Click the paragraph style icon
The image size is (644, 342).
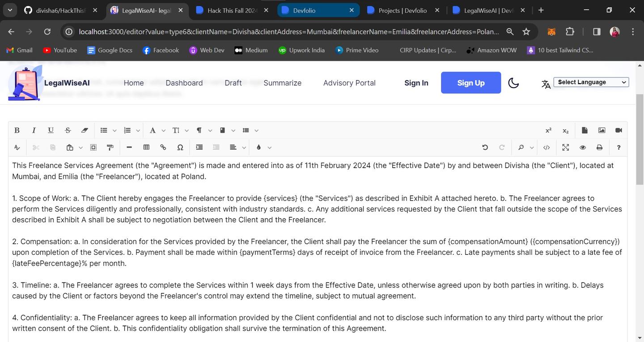(x=199, y=130)
